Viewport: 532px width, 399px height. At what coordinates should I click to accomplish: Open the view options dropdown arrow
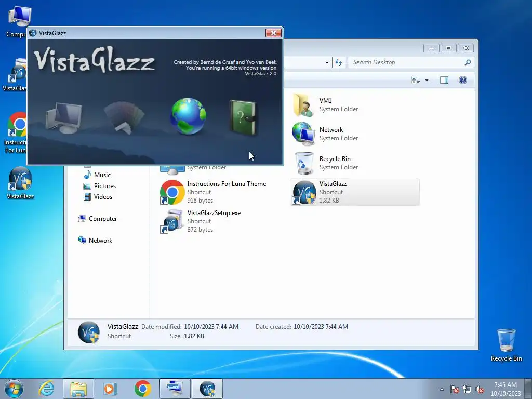427,80
